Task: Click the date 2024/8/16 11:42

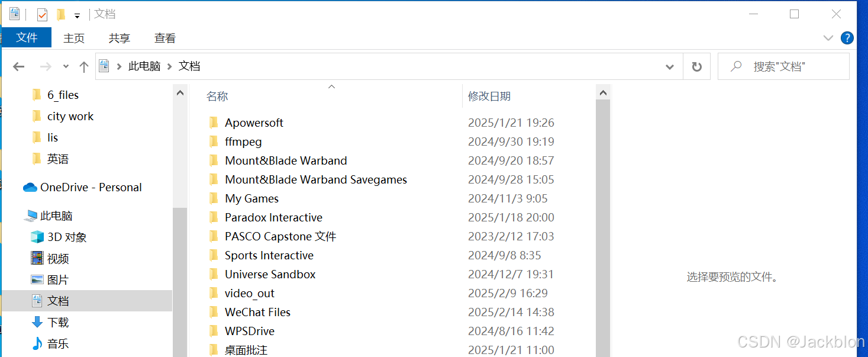Action: pyautogui.click(x=511, y=331)
